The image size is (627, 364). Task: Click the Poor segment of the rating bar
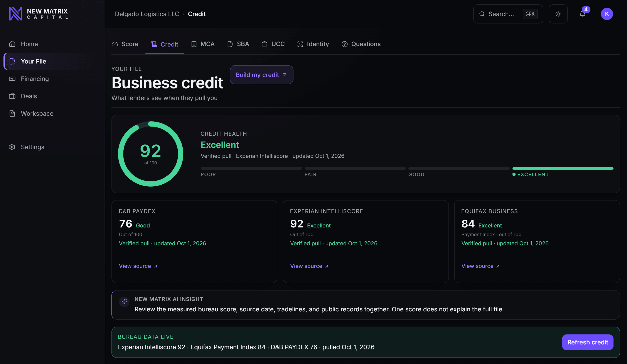[251, 169]
